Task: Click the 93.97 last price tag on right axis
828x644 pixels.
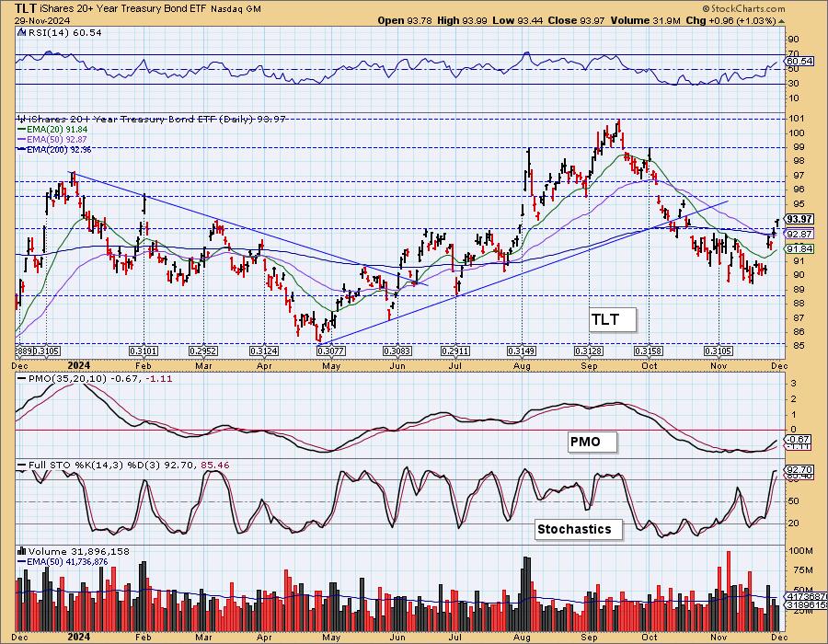Action: 799,219
